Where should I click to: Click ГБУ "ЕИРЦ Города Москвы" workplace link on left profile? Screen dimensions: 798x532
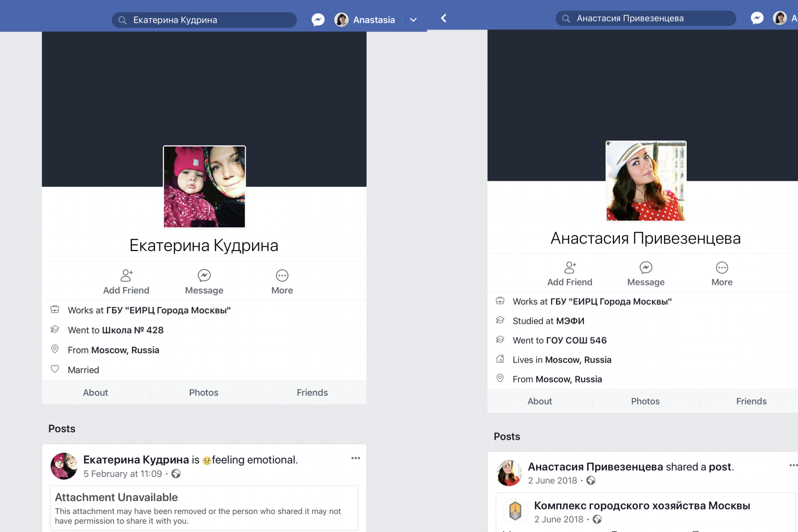click(168, 310)
